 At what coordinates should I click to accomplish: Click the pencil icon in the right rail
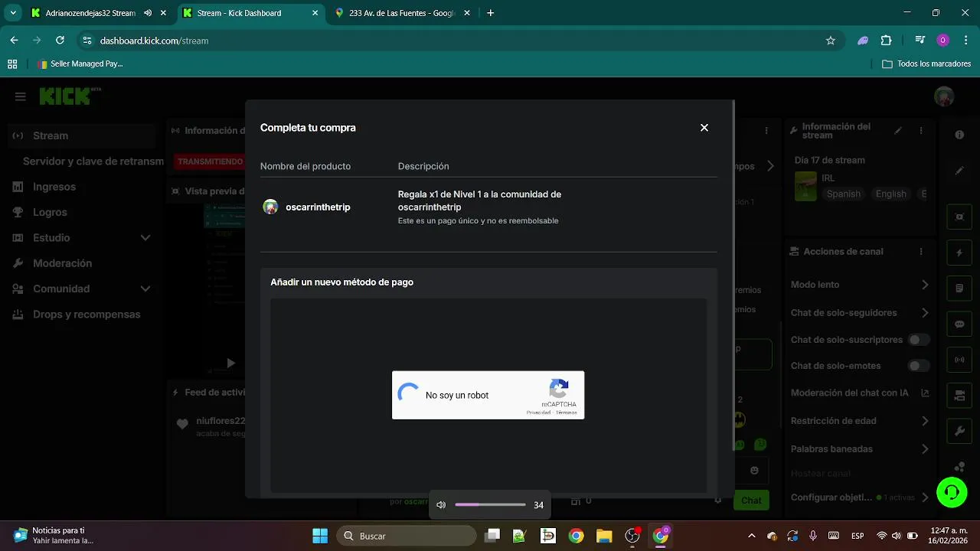pos(959,171)
